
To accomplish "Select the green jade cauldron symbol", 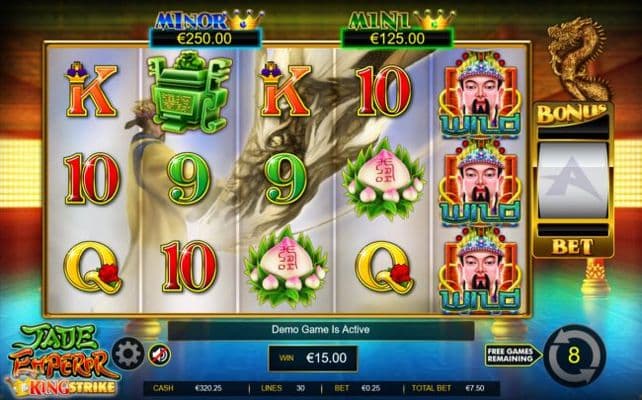I will coord(189,91).
